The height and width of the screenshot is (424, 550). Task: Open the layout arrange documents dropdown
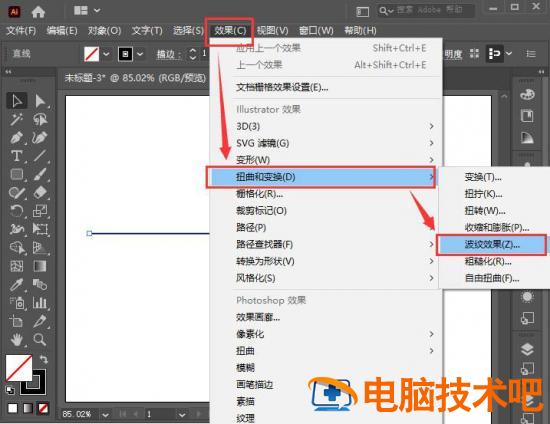87,11
